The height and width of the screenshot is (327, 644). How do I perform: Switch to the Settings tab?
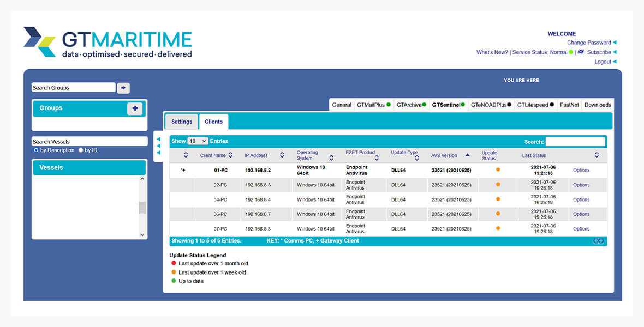(182, 122)
